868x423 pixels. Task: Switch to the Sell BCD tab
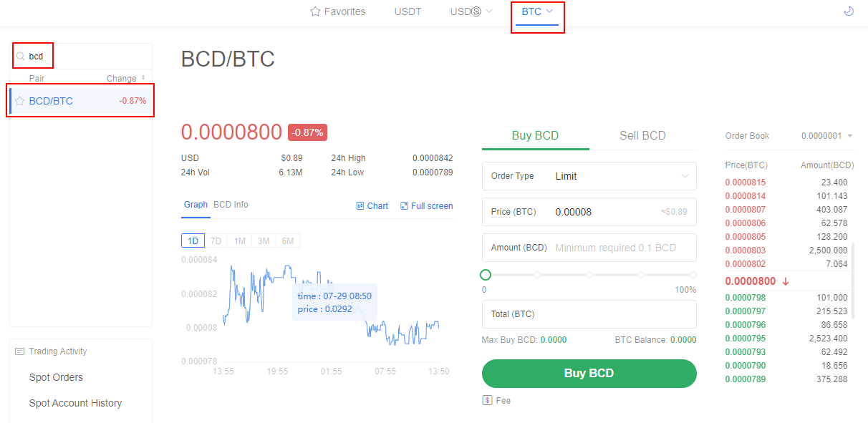pos(642,135)
